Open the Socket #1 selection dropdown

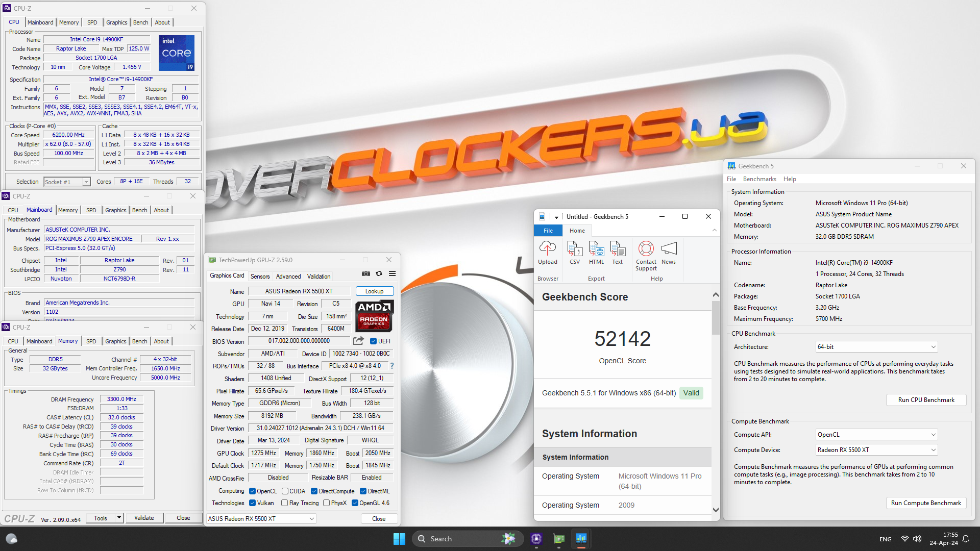click(x=67, y=182)
